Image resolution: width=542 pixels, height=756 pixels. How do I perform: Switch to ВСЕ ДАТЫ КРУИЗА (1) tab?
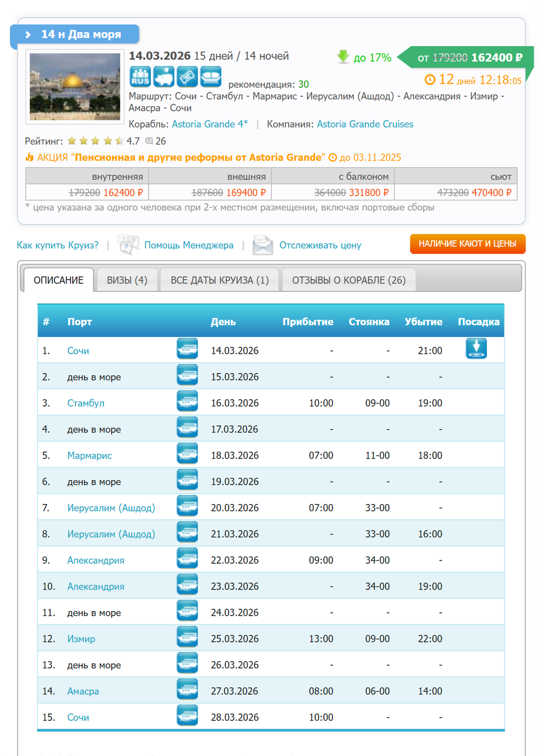(220, 280)
